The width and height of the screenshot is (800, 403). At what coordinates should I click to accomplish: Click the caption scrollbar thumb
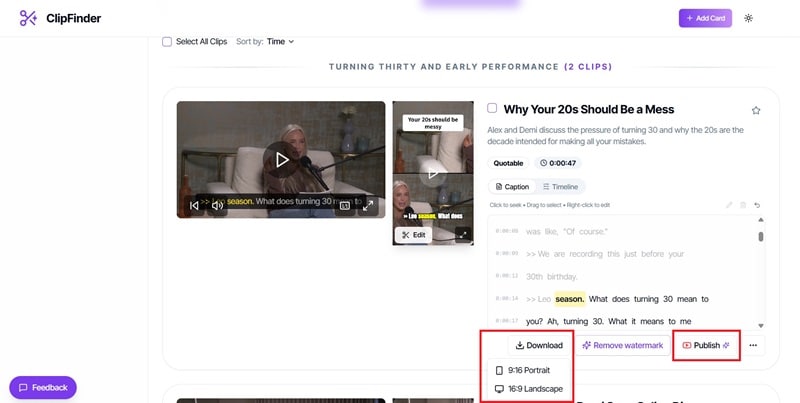761,237
